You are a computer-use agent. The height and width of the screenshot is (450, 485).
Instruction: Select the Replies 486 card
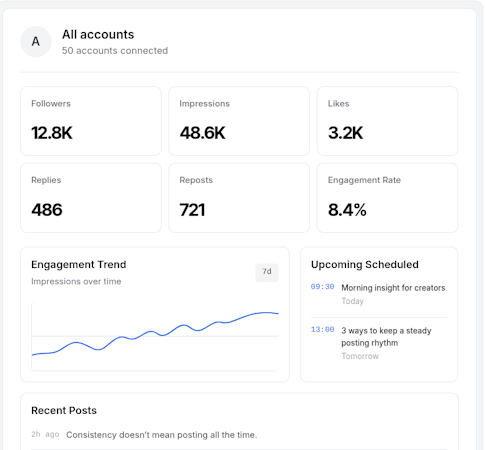(91, 198)
